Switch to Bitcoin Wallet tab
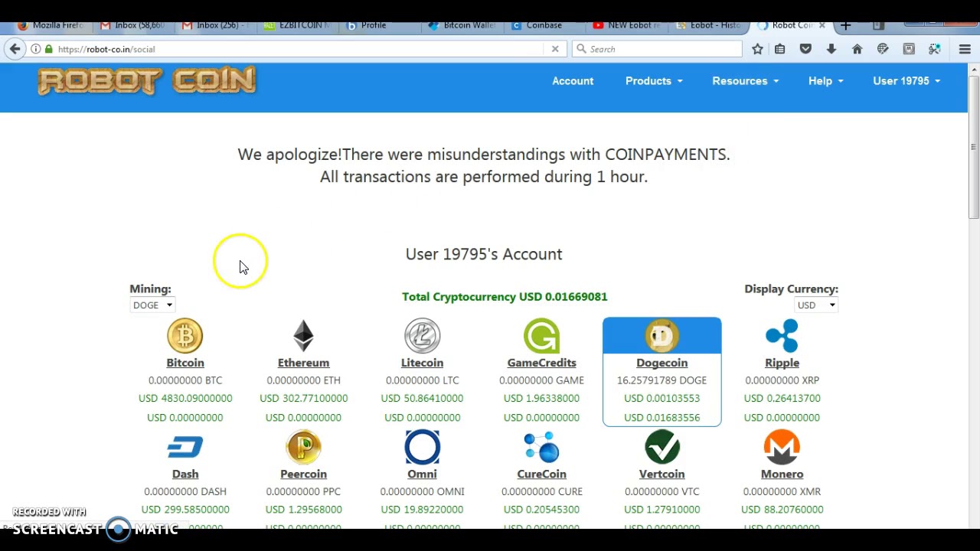980x551 pixels. (462, 25)
